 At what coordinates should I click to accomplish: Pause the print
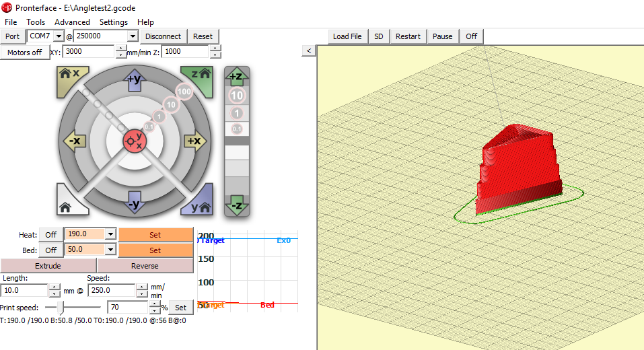click(442, 36)
